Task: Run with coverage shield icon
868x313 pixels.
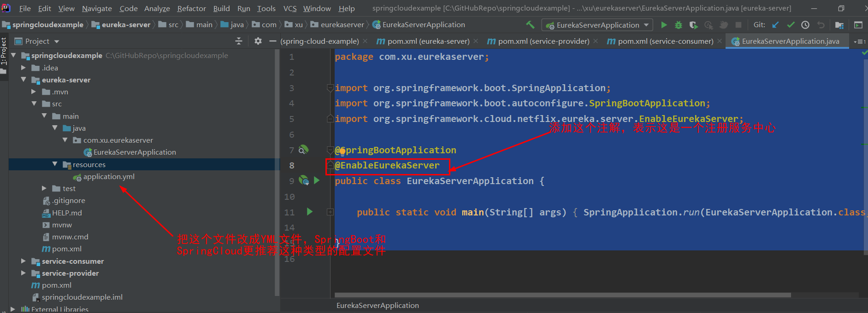Action: [x=693, y=25]
